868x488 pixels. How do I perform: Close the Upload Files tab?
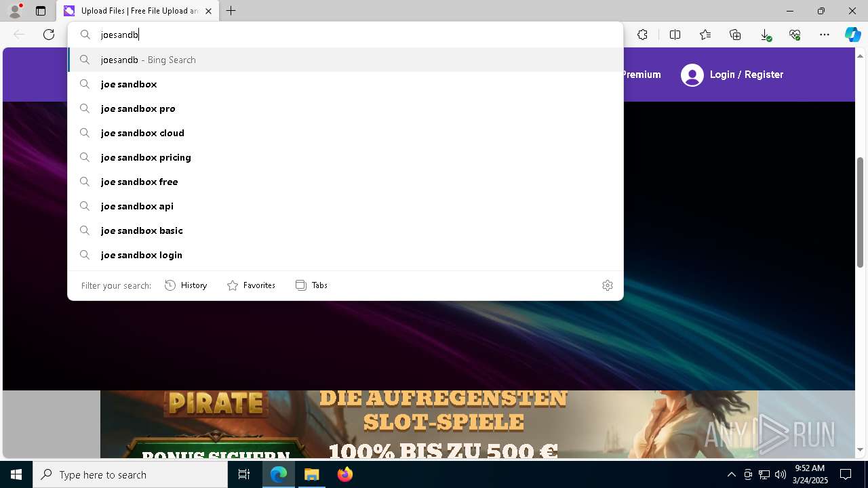pos(208,11)
